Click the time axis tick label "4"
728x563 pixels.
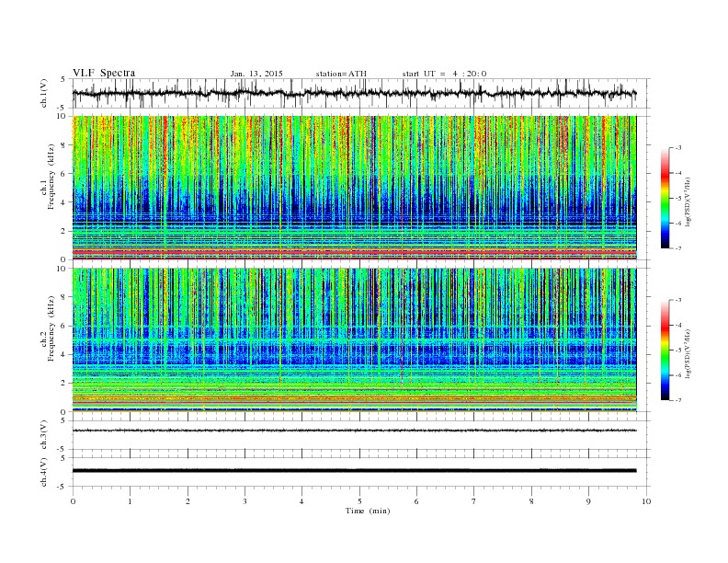tap(301, 501)
